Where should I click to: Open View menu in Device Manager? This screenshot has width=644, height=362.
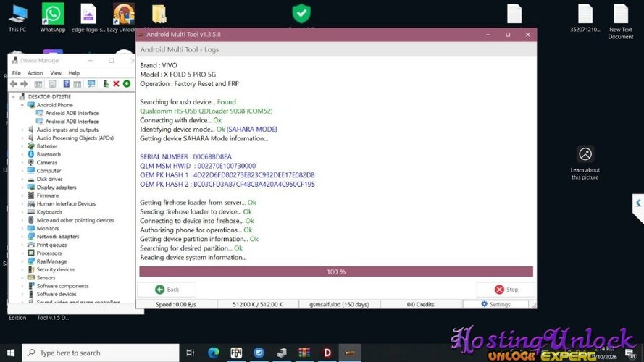(56, 72)
